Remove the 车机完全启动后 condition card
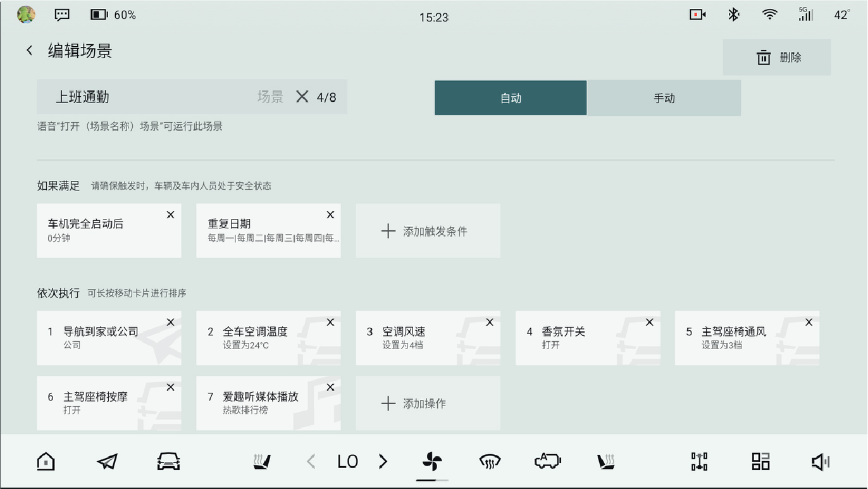This screenshot has width=868, height=489. (x=170, y=215)
